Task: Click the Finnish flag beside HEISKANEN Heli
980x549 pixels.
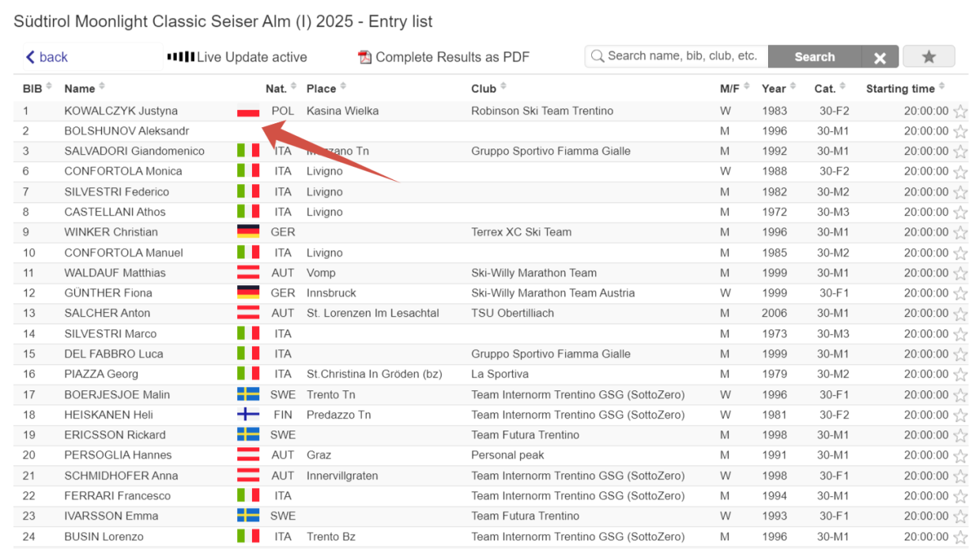Action: (248, 415)
